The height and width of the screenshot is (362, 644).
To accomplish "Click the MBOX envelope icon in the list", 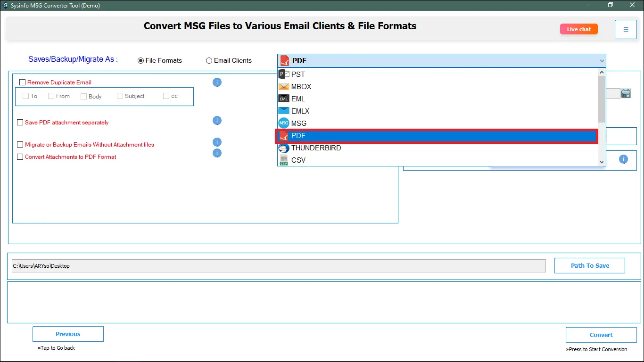I will (x=284, y=87).
